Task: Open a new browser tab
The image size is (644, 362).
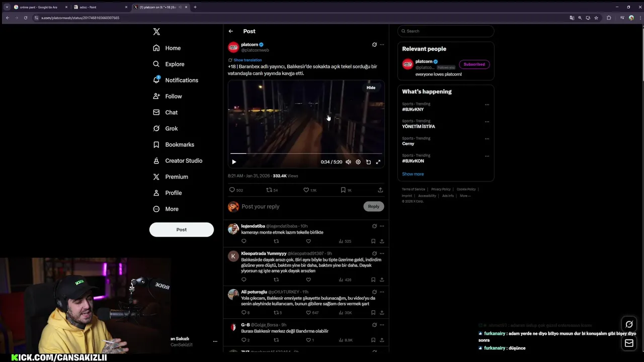Action: point(195,7)
